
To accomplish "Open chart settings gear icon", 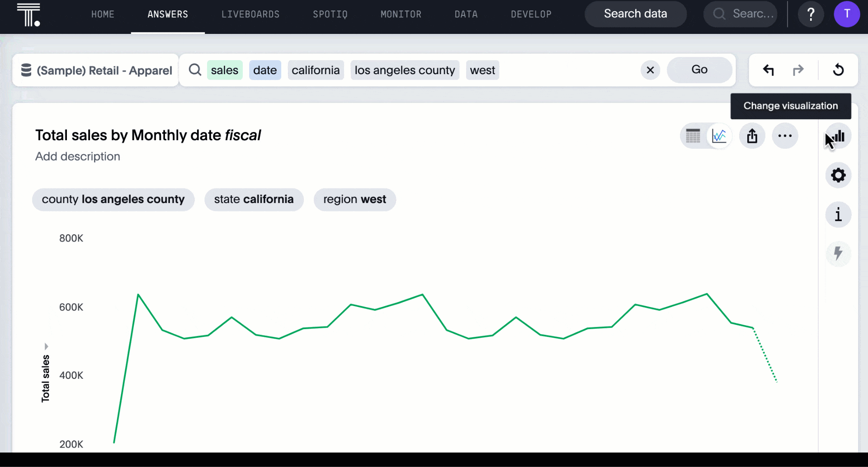I will pos(838,175).
